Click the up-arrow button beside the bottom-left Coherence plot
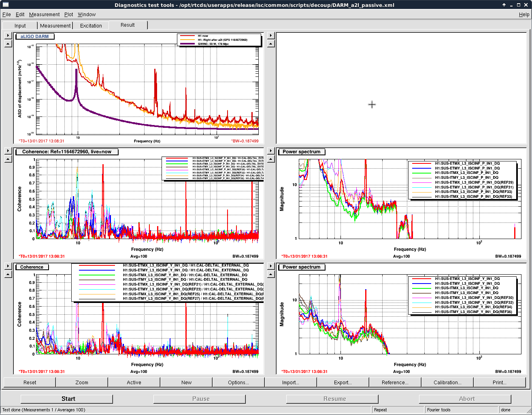532x415 pixels. point(8,274)
